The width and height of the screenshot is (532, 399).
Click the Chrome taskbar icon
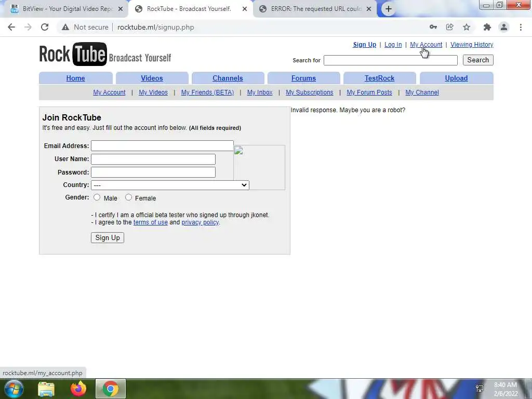tap(111, 389)
